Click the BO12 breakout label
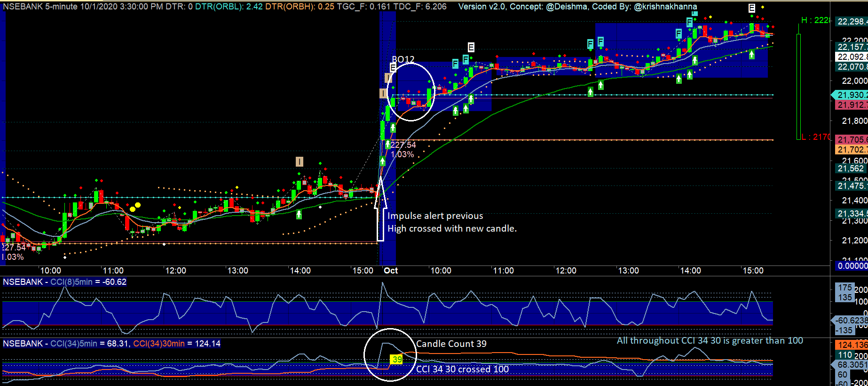 pos(403,59)
